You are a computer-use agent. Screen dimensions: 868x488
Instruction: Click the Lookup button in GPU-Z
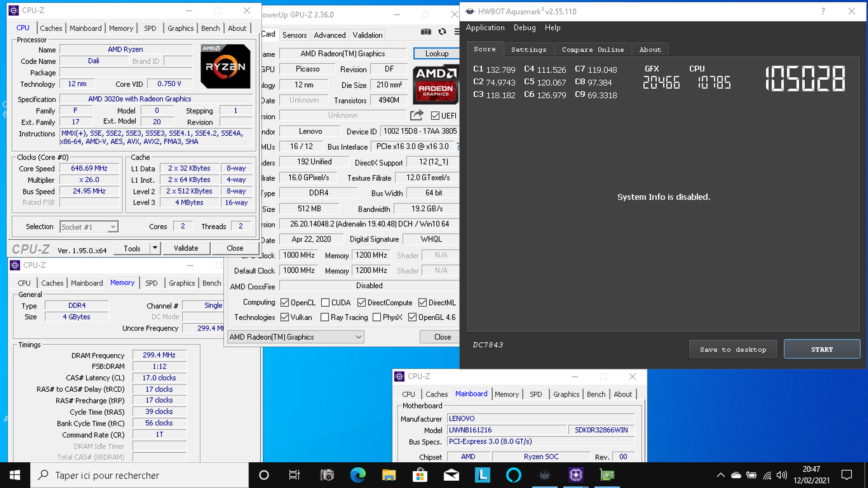tap(437, 53)
